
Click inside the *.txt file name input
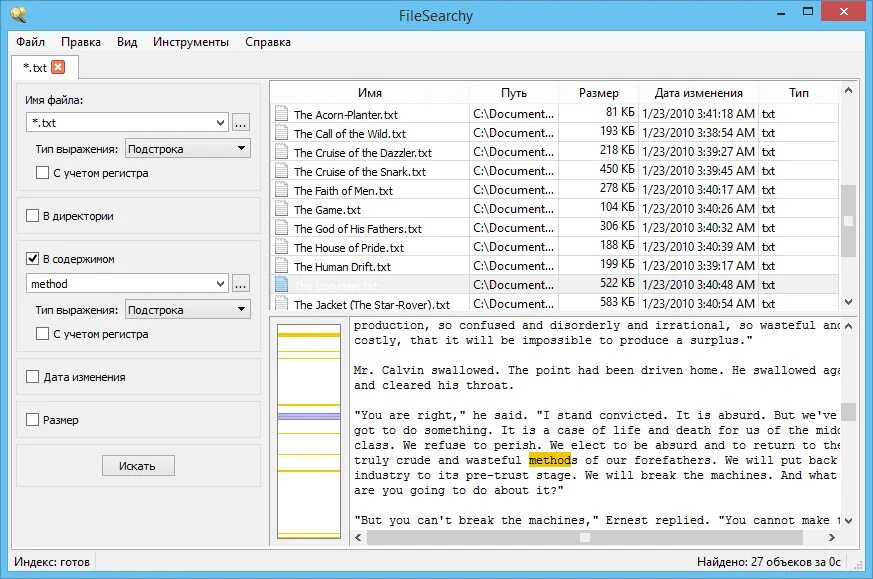(x=120, y=122)
